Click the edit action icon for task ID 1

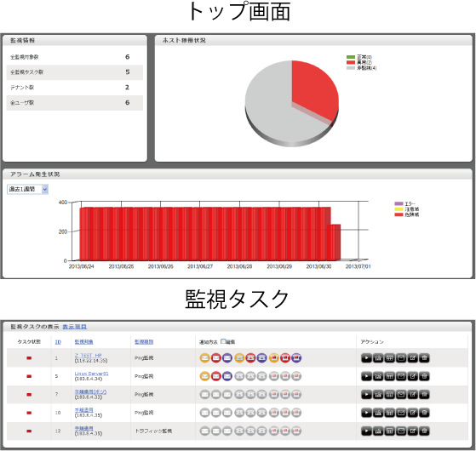(412, 358)
